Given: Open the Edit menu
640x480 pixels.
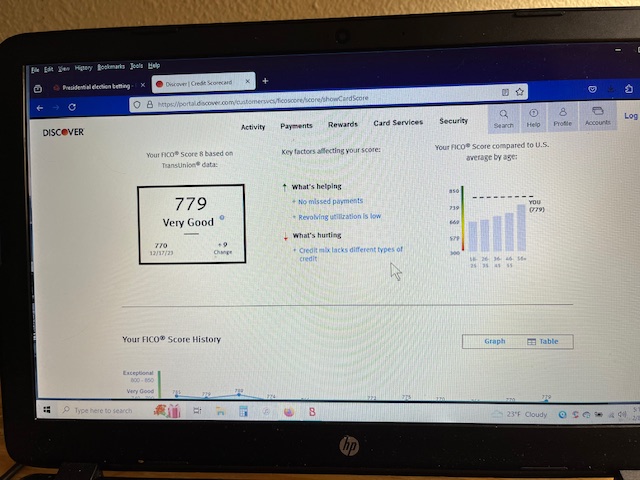Looking at the screenshot, I should tap(49, 69).
